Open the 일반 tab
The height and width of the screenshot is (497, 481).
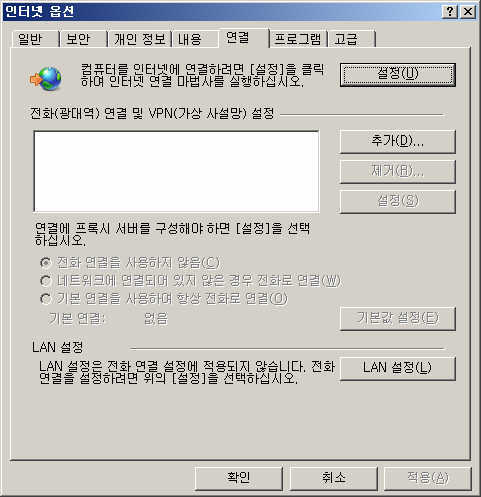tap(35, 39)
